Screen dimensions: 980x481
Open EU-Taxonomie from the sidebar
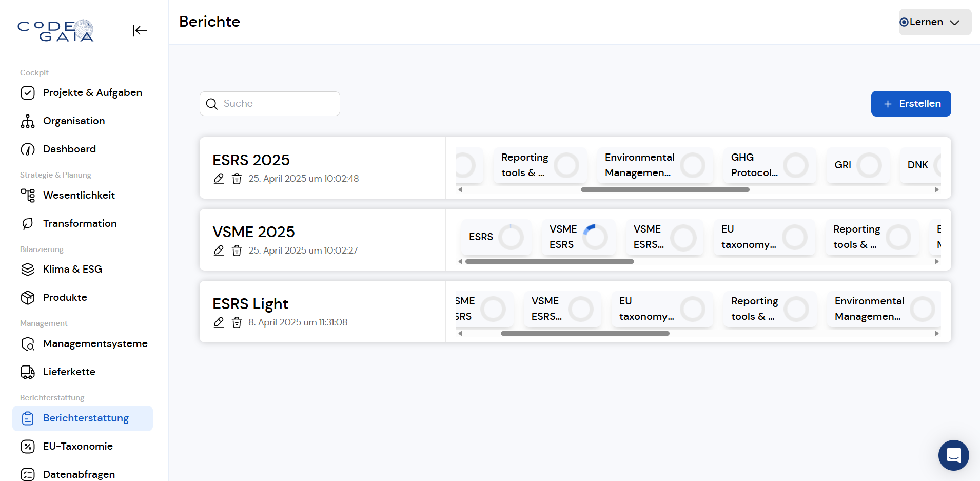pos(77,447)
